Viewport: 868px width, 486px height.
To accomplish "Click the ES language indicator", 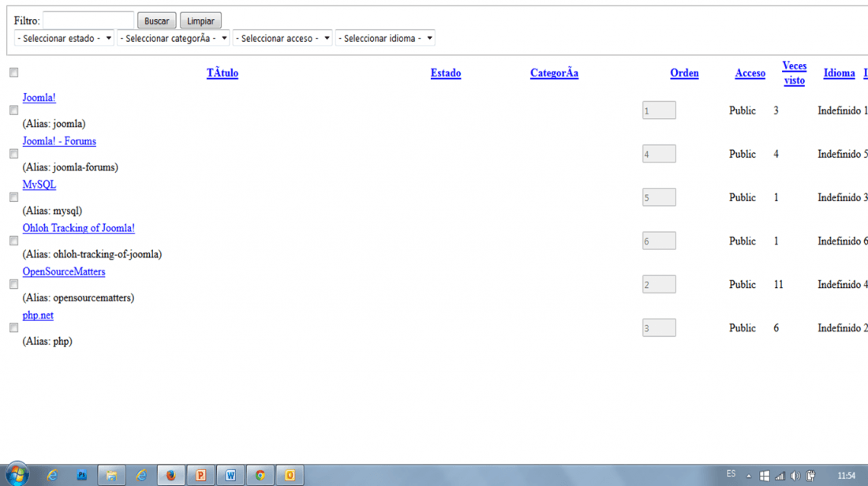I will click(731, 474).
